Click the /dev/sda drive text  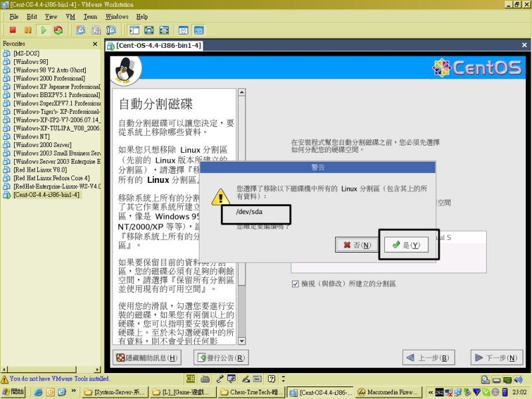click(x=249, y=211)
